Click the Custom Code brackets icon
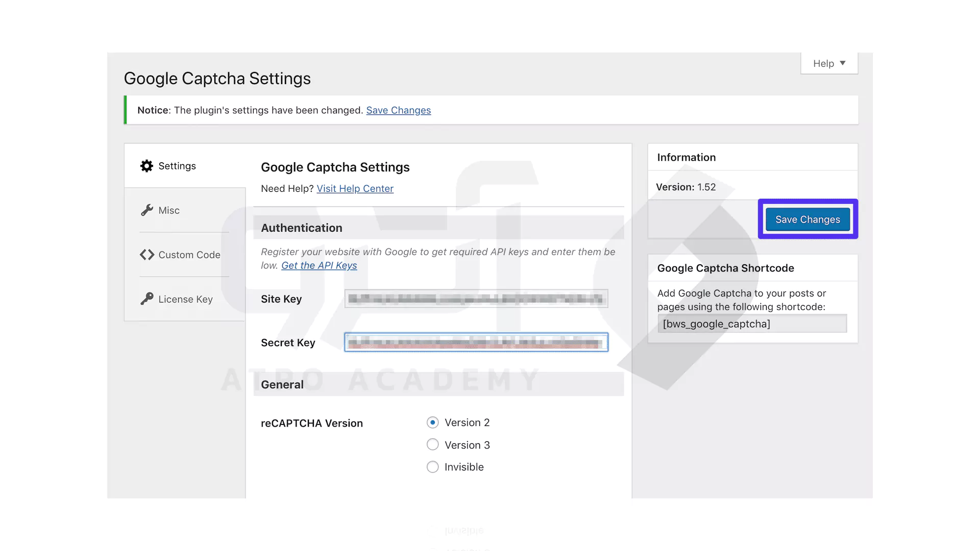This screenshot has width=980, height=551. [x=147, y=255]
